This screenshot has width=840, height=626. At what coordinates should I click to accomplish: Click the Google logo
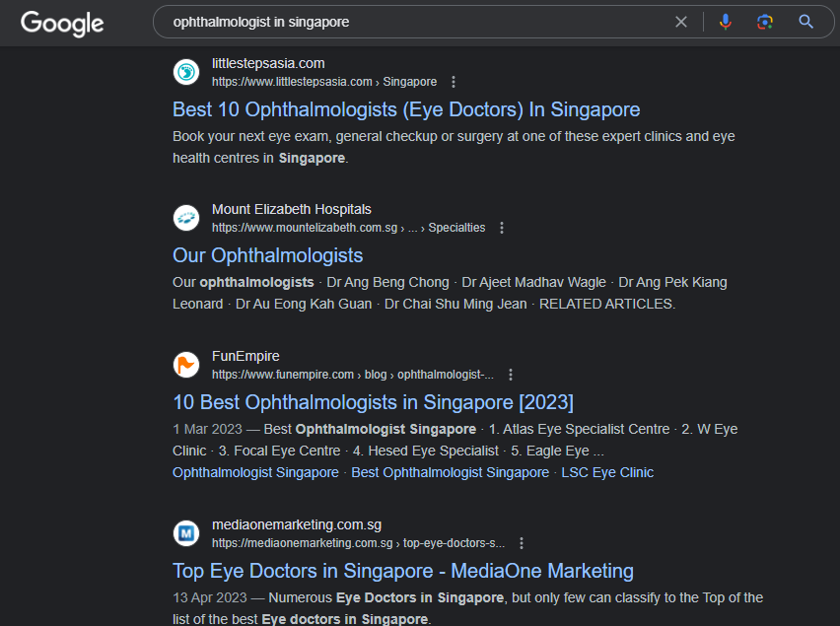[62, 24]
